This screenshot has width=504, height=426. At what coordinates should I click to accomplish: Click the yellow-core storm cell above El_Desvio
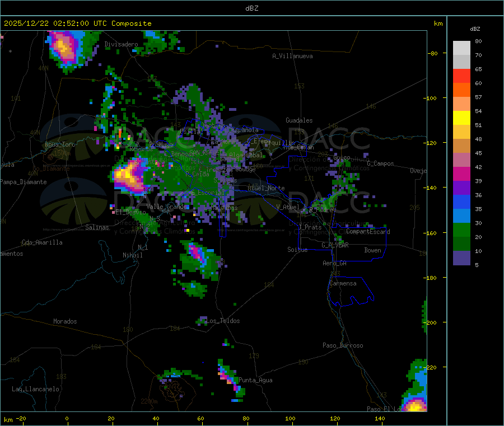(129, 177)
